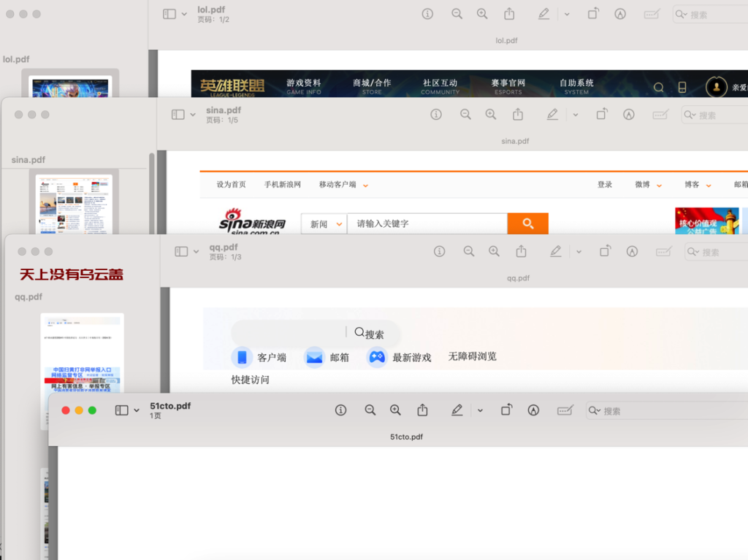
Task: Open sidebar view chevron in sina.pdf window
Action: coord(193,115)
